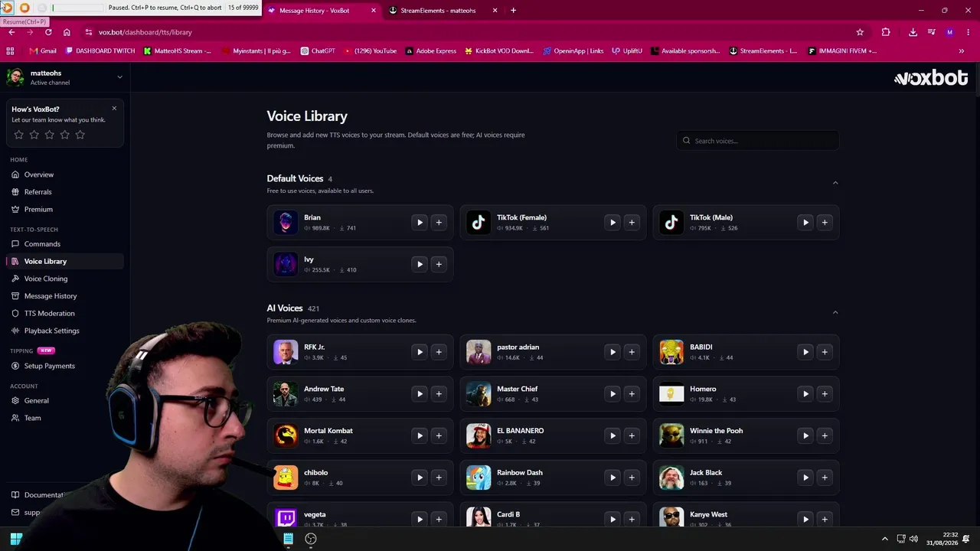The image size is (980, 551).
Task: Reload the page
Action: click(48, 32)
